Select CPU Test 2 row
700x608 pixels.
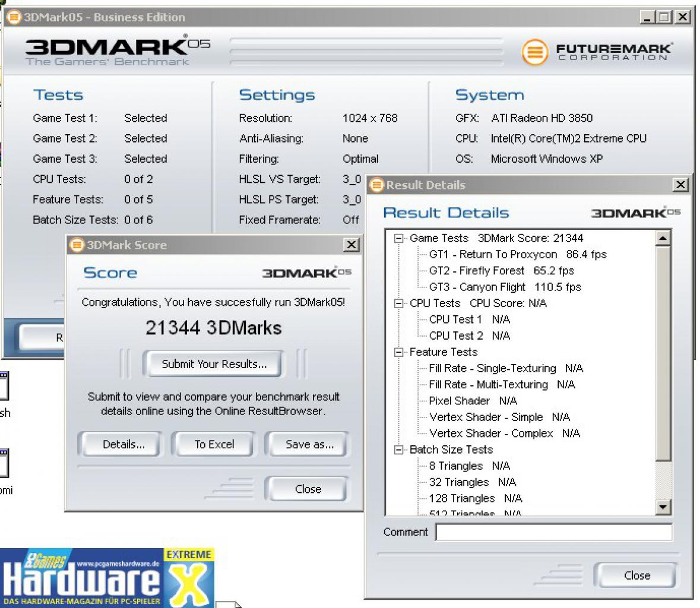[x=469, y=335]
